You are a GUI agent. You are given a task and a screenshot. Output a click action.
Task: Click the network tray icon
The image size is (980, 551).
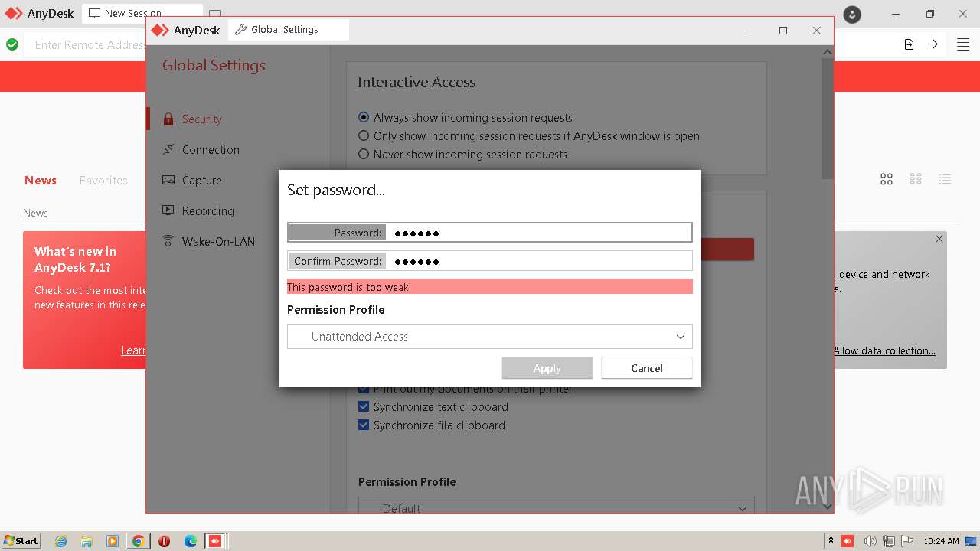889,541
